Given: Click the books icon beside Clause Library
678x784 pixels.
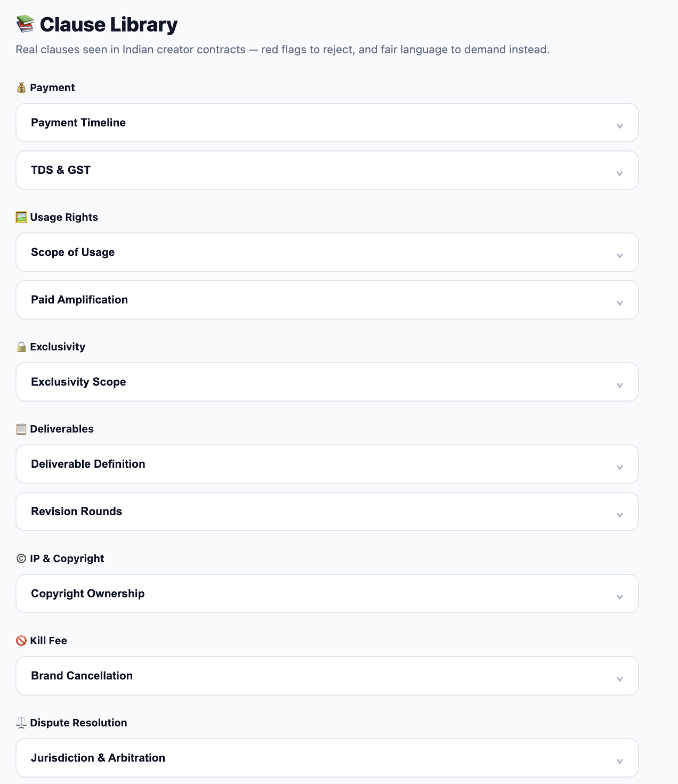Looking at the screenshot, I should pos(23,23).
